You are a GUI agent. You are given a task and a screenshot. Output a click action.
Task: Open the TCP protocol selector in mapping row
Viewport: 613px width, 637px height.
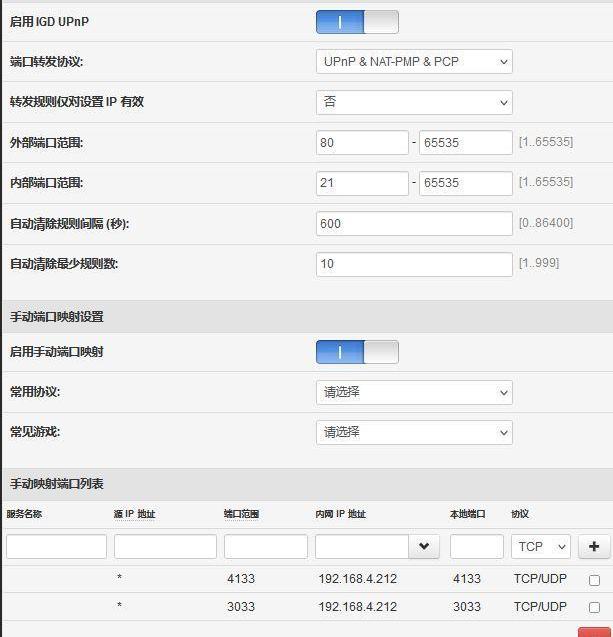[x=541, y=546]
